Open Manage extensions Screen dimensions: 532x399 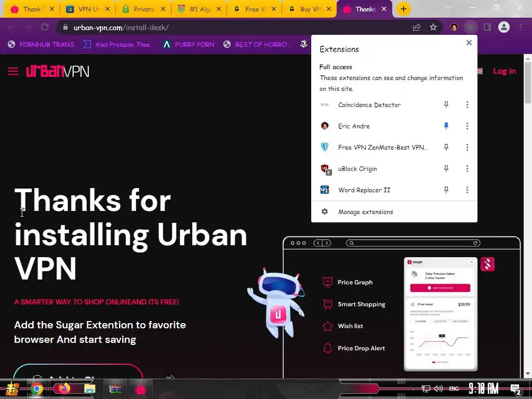(394, 212)
